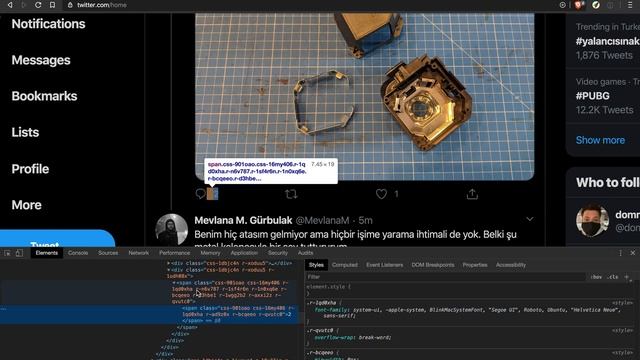Open the Performance tab

(174, 253)
